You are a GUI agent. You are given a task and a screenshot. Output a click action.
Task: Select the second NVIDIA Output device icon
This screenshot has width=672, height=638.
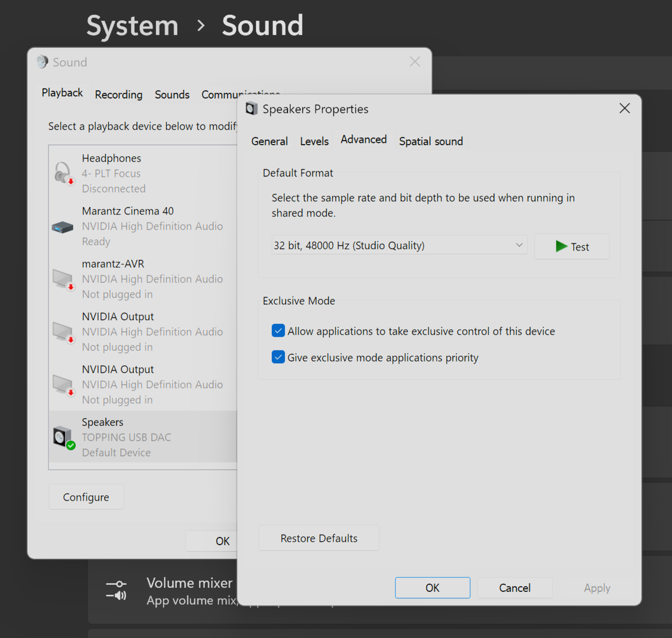click(x=63, y=385)
